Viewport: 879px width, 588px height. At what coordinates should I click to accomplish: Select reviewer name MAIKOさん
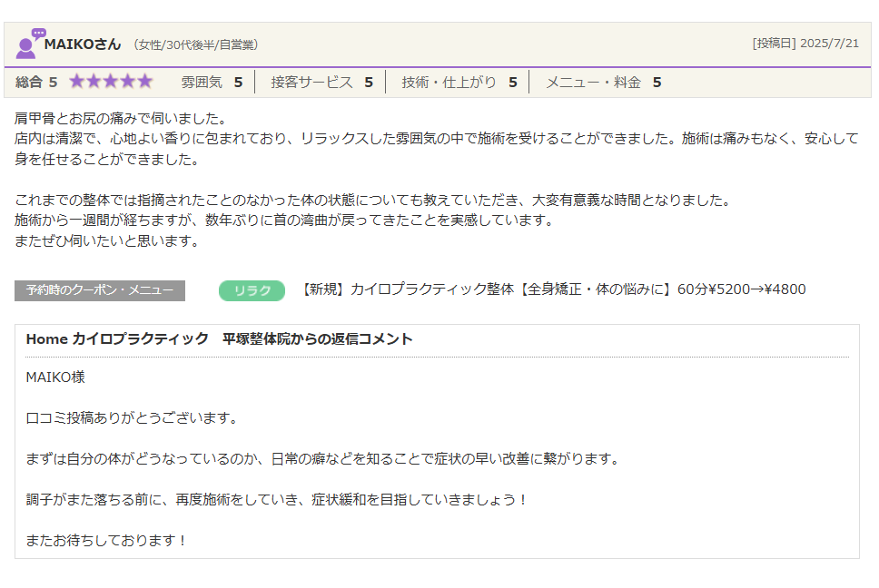pyautogui.click(x=83, y=44)
